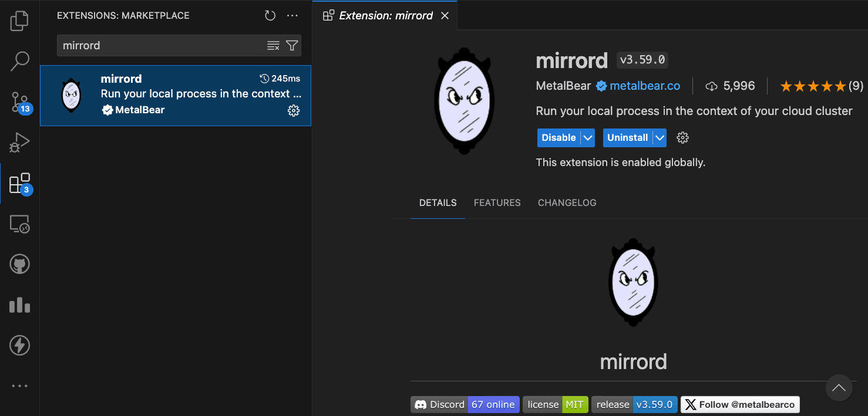Click the MetalBear publisher in list item
Screen dimensions: 868x416
140,110
